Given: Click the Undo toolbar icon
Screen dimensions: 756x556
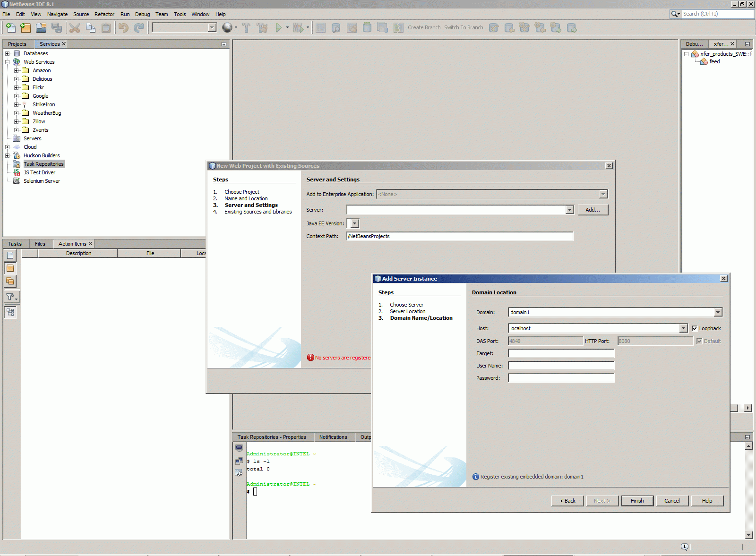Looking at the screenshot, I should pos(123,28).
